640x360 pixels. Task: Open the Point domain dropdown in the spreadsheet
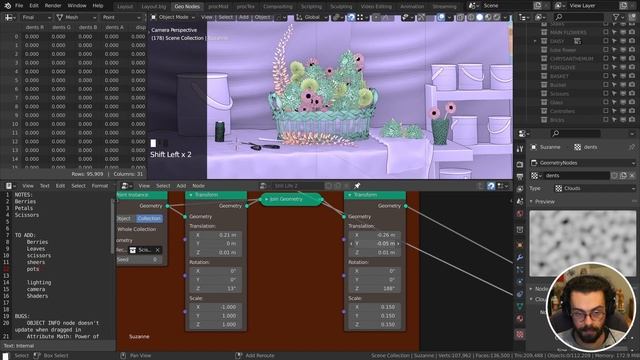pyautogui.click(x=122, y=18)
